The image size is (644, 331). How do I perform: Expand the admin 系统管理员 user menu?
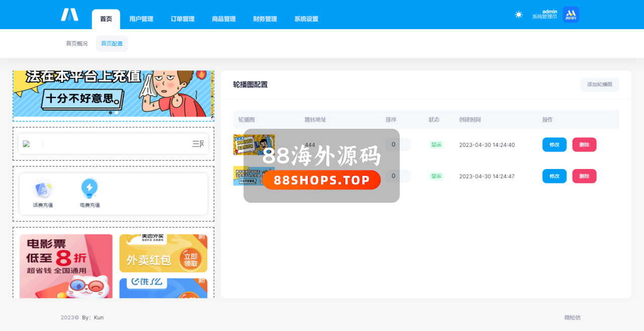point(544,14)
